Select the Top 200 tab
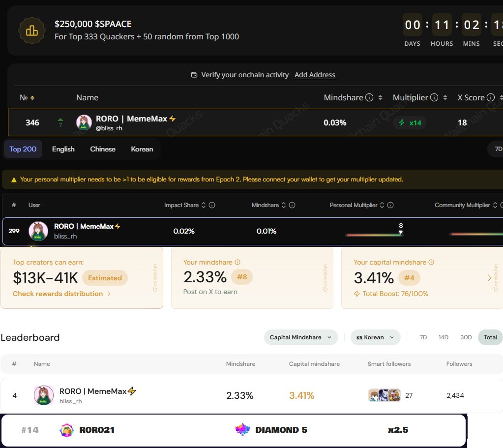Screen dimensions: 503x448 [x=23, y=148]
